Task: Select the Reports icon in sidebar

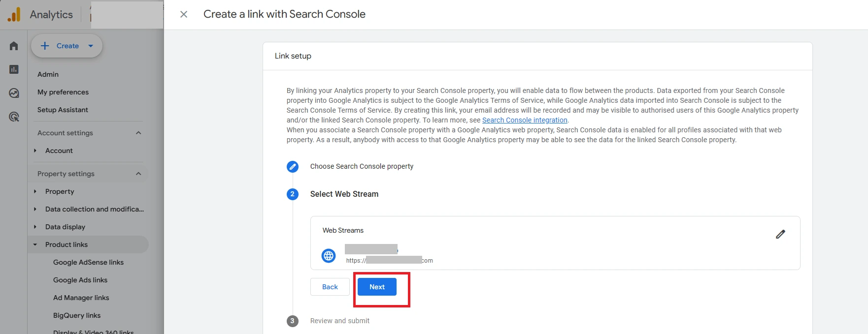Action: click(13, 69)
